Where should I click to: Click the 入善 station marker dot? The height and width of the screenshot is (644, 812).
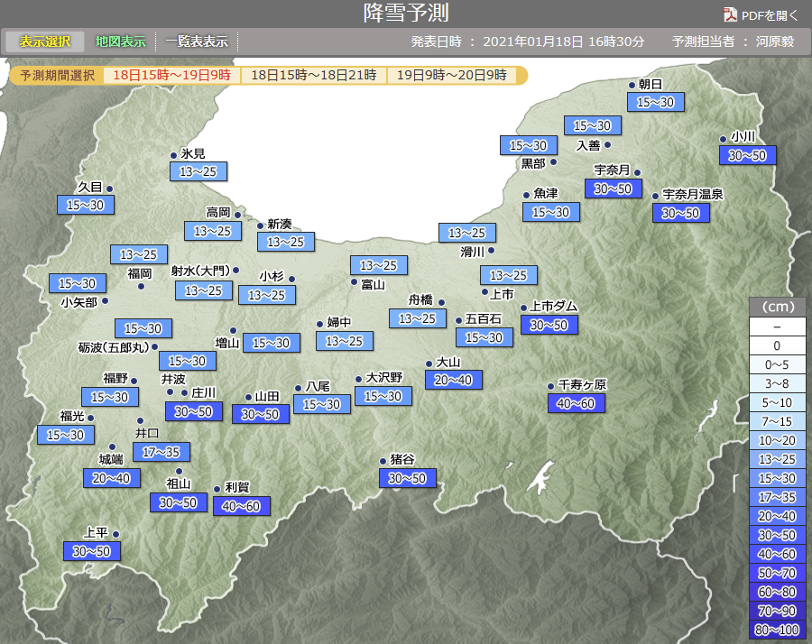coord(607,145)
